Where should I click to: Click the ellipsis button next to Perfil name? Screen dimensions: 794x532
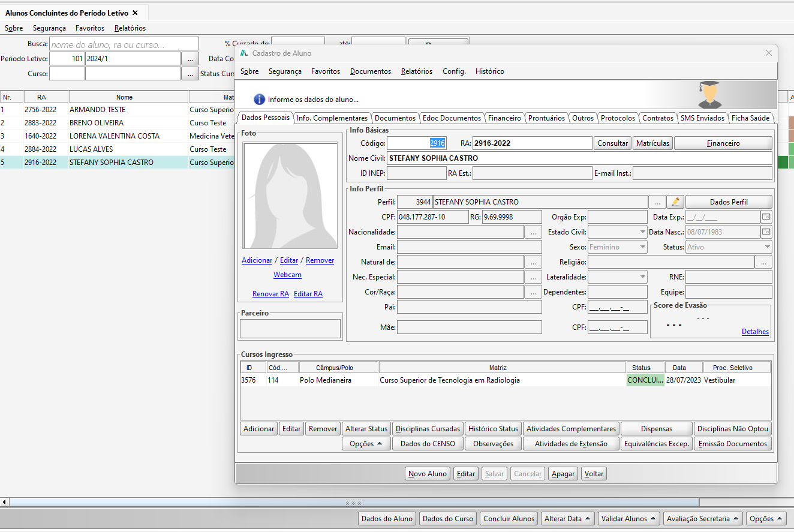point(657,202)
